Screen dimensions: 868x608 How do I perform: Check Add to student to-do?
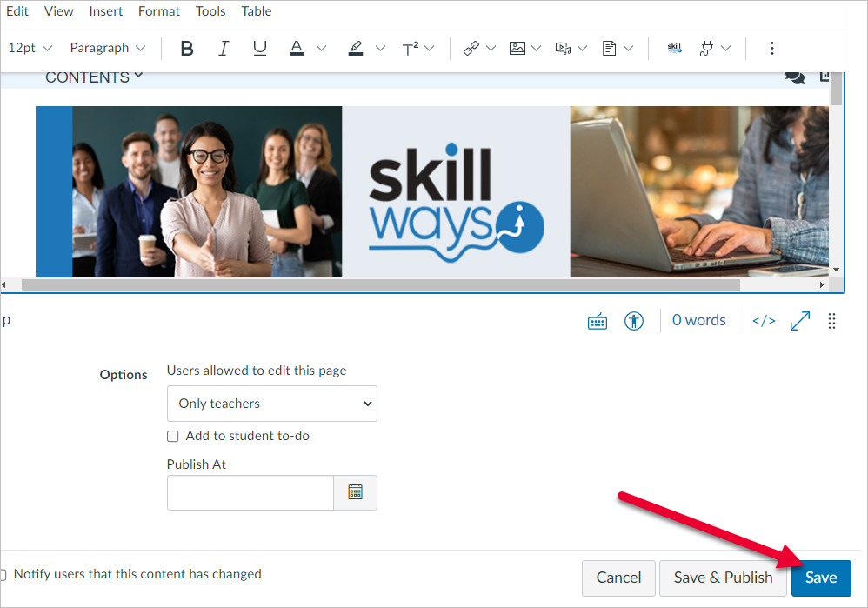[x=173, y=437]
